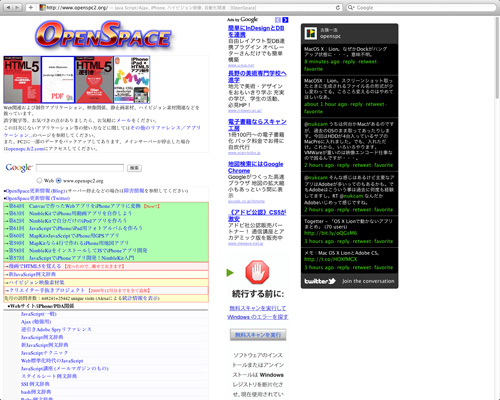Open 第58回 NimbleKit install article
Viewport: 500px width, 400px height.
tap(78, 250)
